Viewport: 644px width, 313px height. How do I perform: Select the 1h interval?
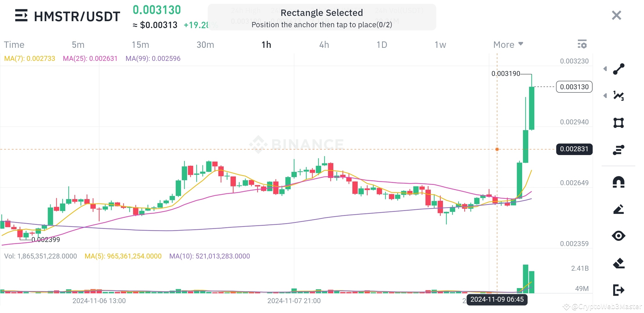pyautogui.click(x=266, y=45)
